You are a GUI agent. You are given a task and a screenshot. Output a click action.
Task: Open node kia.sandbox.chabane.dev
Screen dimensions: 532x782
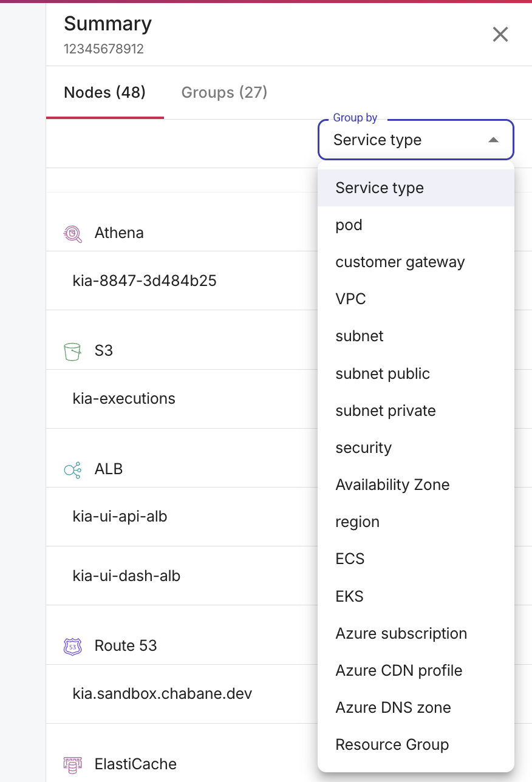point(162,693)
